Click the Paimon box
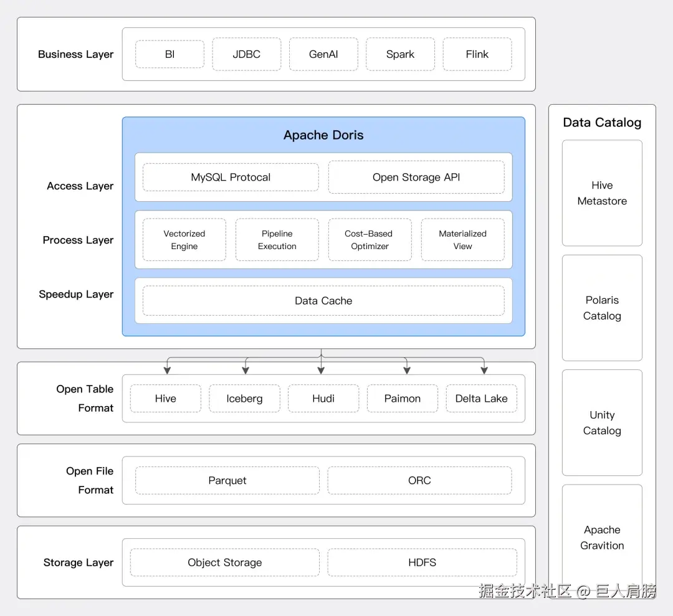This screenshot has width=673, height=616. pyautogui.click(x=402, y=399)
